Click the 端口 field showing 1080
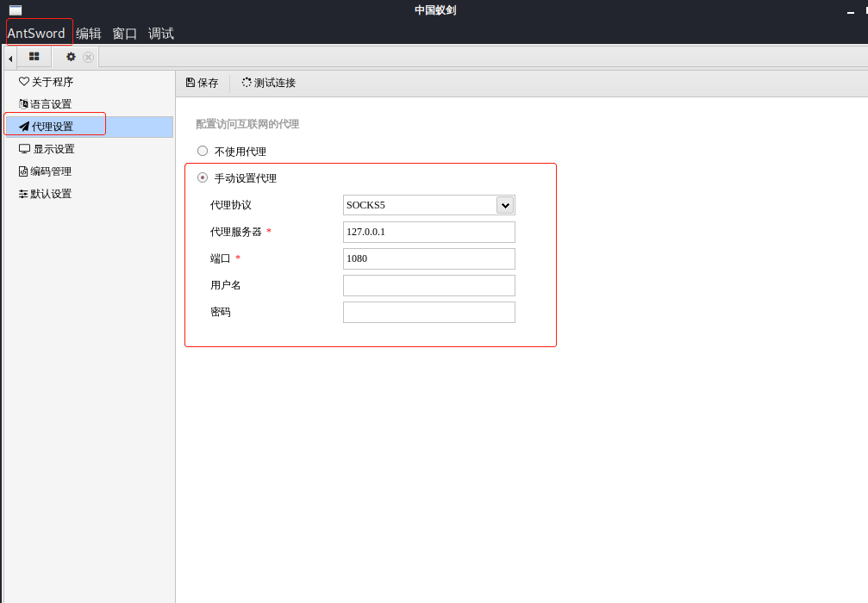Screen dimensions: 868x603 coord(429,258)
